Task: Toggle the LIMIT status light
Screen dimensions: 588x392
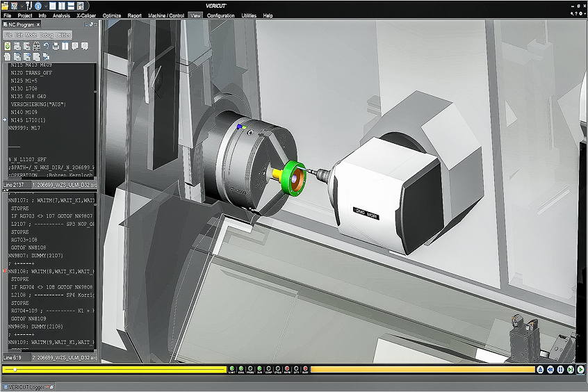Action: [x=231, y=370]
